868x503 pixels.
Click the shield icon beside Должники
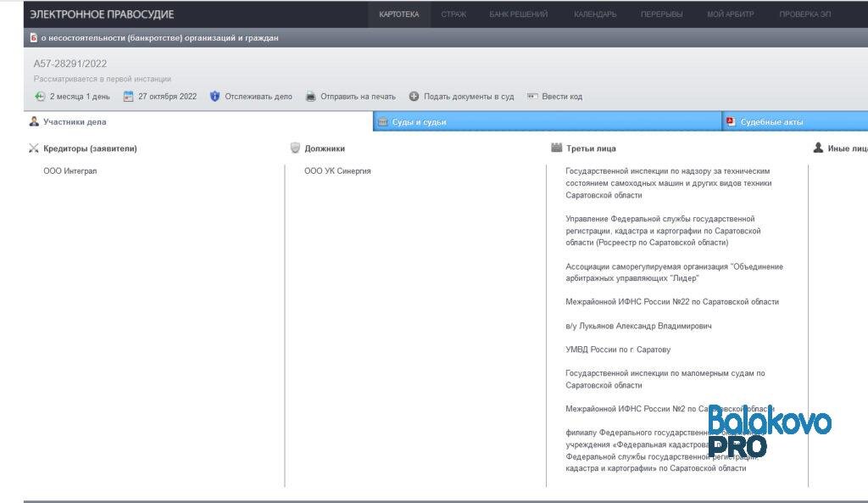click(x=295, y=148)
